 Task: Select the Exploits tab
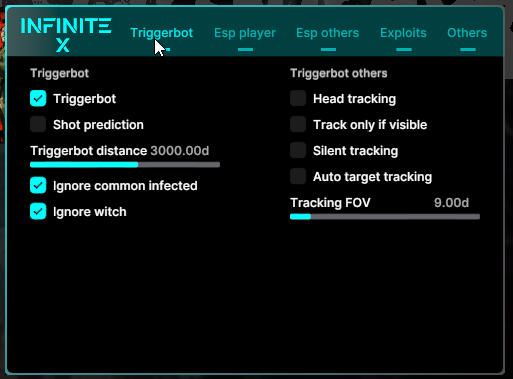(403, 33)
